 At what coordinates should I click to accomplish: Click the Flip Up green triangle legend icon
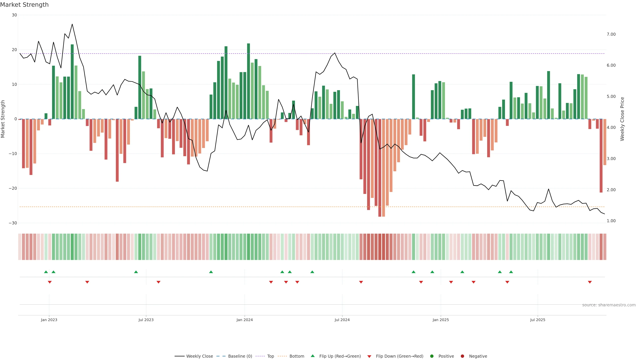[312, 356]
